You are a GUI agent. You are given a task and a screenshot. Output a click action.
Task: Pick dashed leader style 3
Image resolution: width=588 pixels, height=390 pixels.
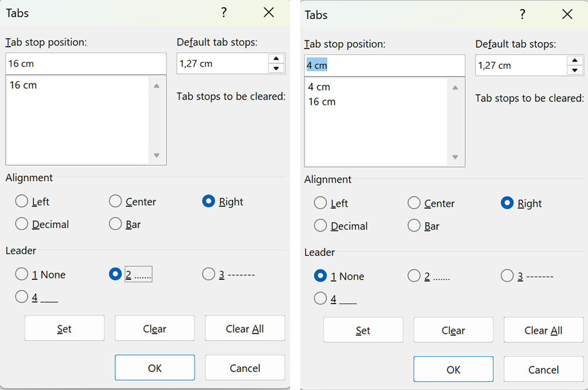[209, 274]
